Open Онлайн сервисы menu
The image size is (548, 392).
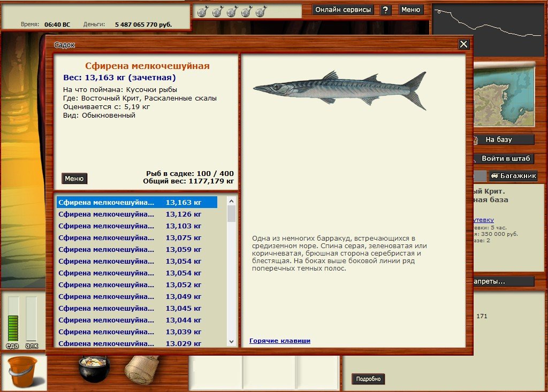343,10
